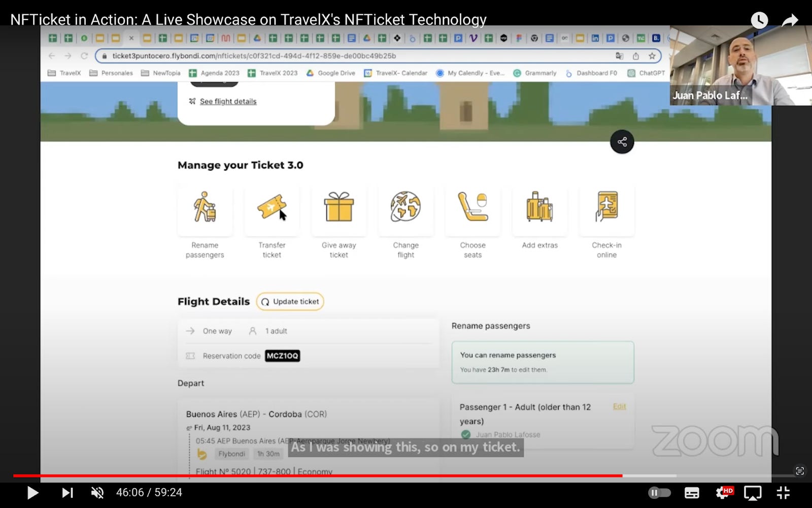Open the ChatGPT bookmark
The height and width of the screenshot is (508, 812).
(x=647, y=73)
